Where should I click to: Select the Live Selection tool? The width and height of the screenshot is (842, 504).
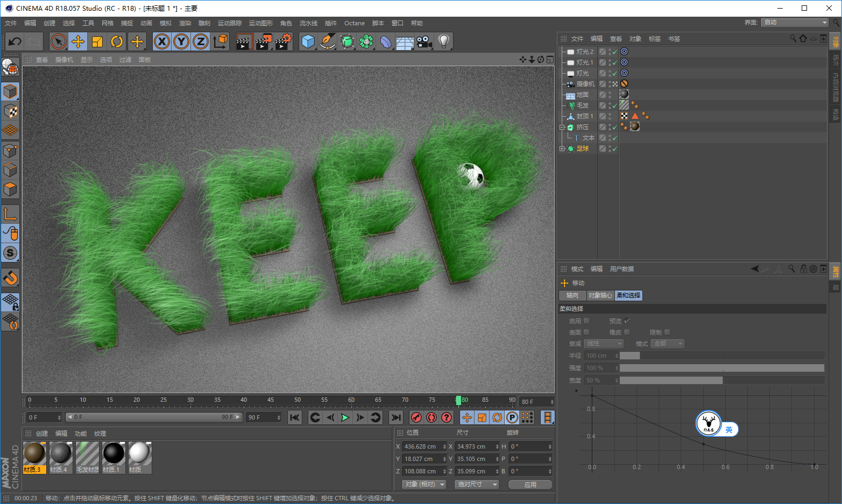(59, 41)
